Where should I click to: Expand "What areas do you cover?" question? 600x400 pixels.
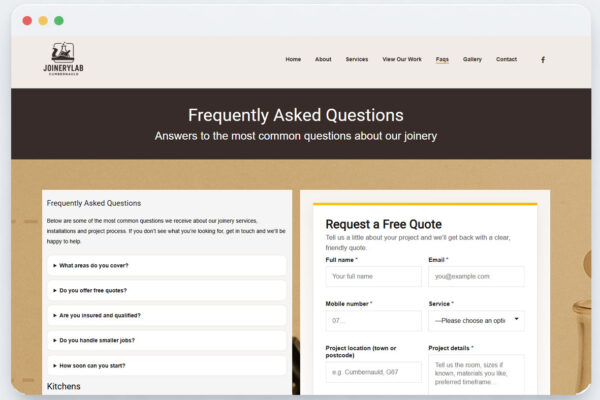point(166,266)
